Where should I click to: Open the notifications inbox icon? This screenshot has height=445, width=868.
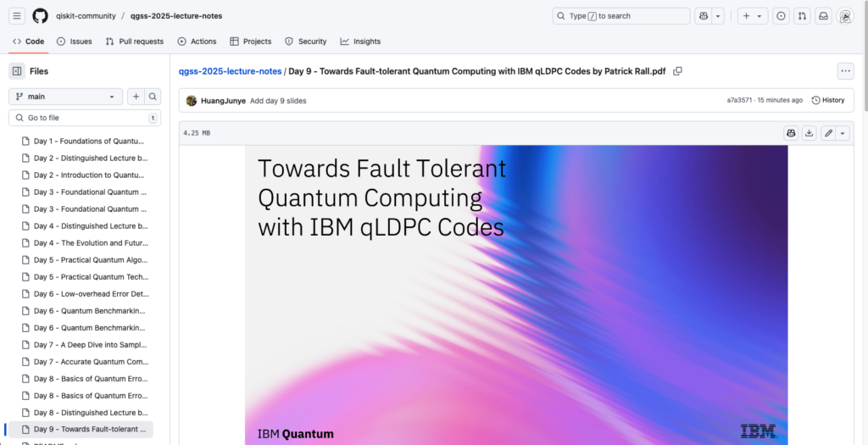pos(823,16)
